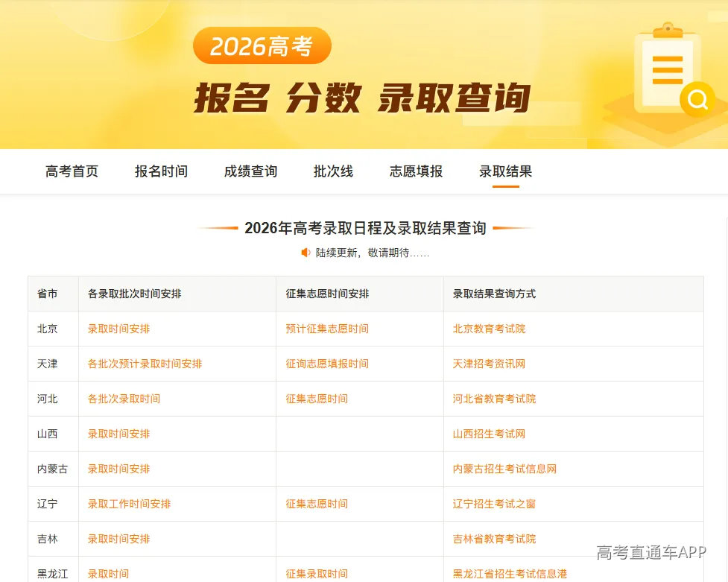Click the 陆续更新，敬请期待 notice text
This screenshot has width=728, height=582.
pyautogui.click(x=373, y=253)
